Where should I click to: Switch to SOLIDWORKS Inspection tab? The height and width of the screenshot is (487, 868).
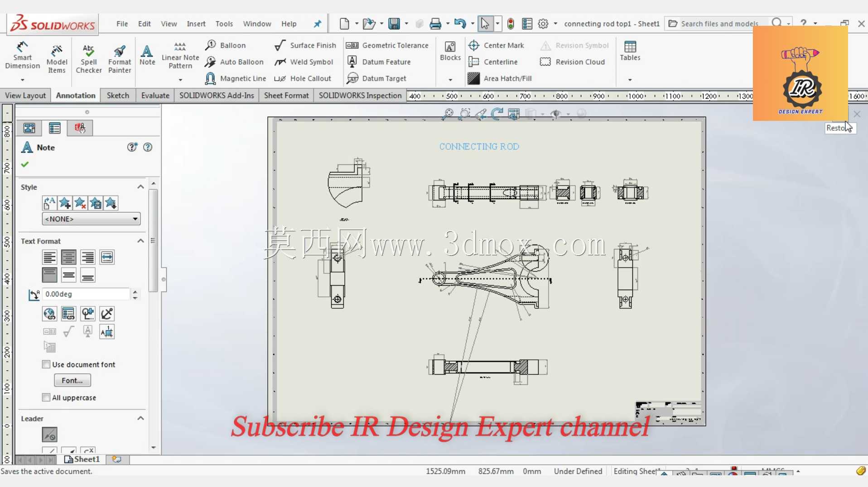point(360,95)
